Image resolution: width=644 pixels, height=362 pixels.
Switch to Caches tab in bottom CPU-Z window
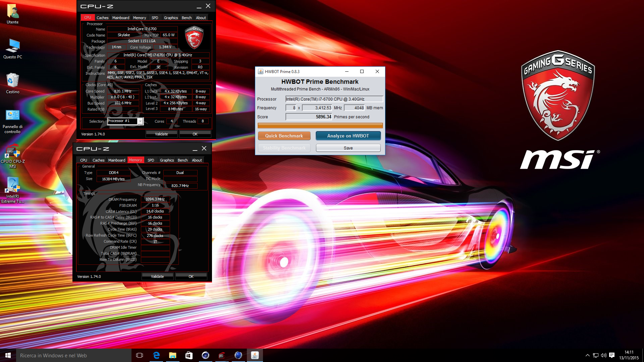coord(98,160)
